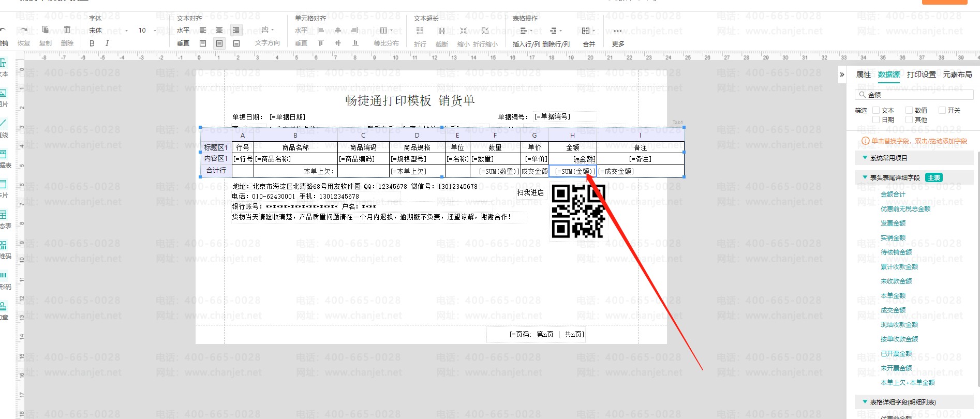980x419 pixels.
Task: Select the 金额合计 field link
Action: (893, 194)
